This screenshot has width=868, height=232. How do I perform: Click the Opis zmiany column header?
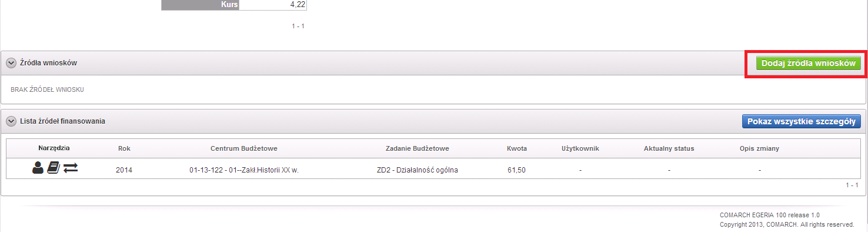pos(759,148)
